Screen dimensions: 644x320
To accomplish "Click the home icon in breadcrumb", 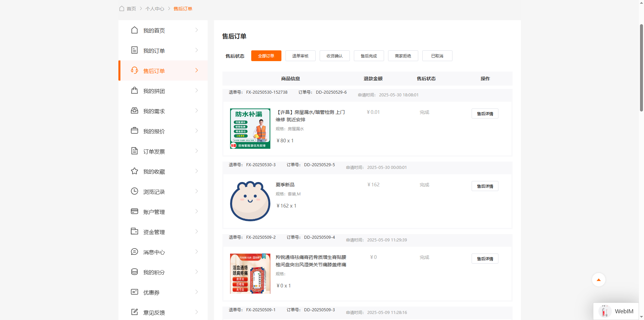I will [122, 9].
